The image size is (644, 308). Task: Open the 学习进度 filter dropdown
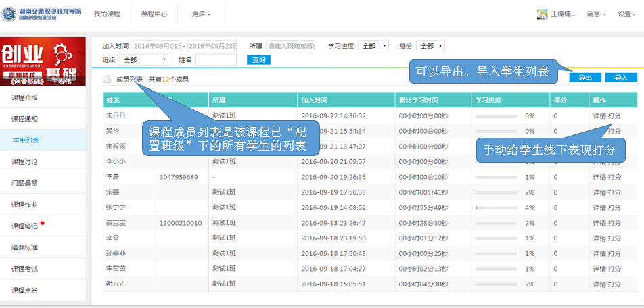373,46
